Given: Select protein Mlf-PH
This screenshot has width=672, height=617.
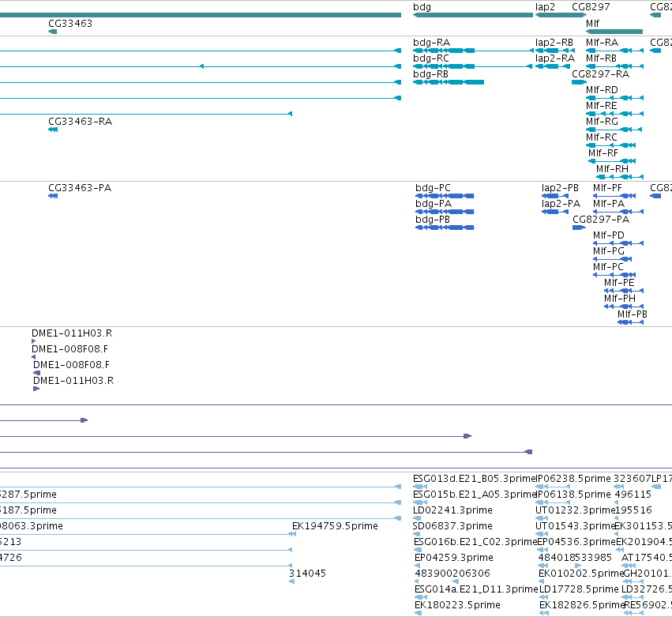Looking at the screenshot, I should (624, 307).
